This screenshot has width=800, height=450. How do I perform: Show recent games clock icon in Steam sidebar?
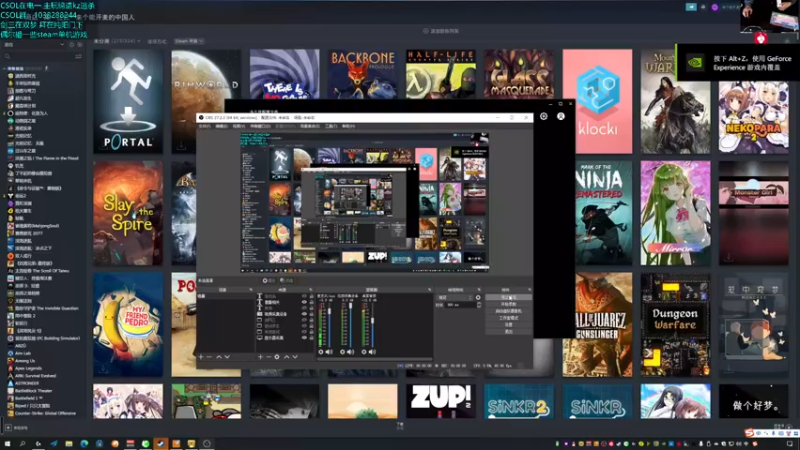(x=71, y=44)
